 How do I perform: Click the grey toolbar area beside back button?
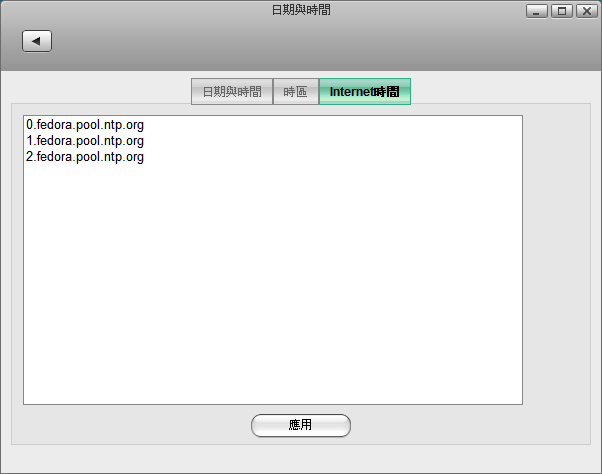[x=300, y=45]
